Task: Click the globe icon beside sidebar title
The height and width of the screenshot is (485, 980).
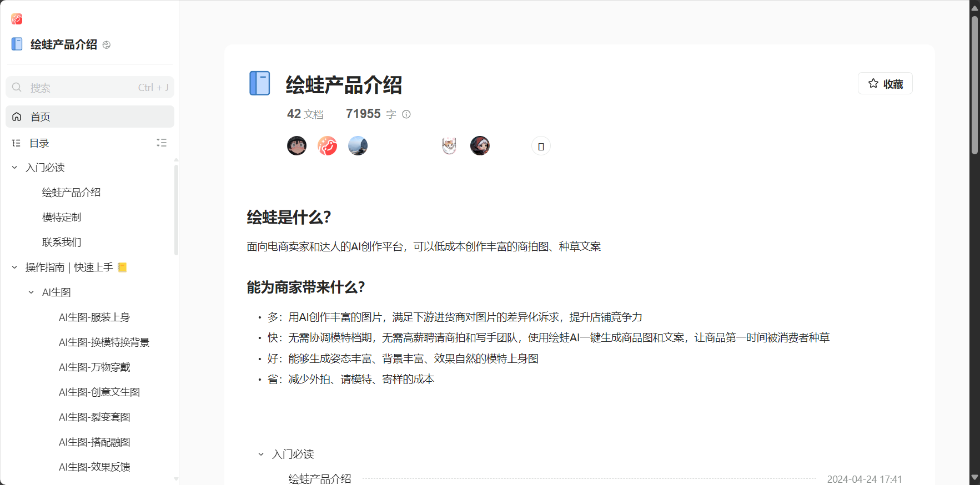Action: (107, 45)
